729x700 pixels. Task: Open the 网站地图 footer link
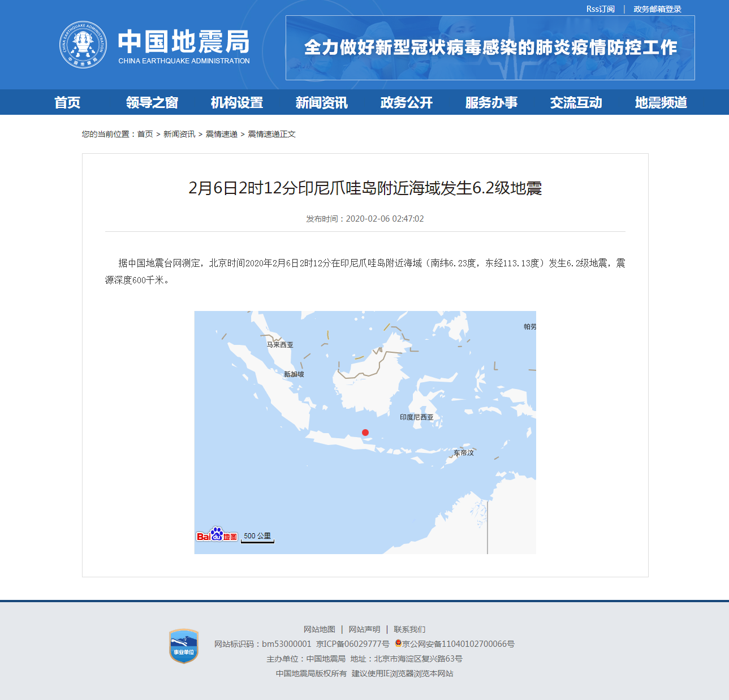pos(320,629)
